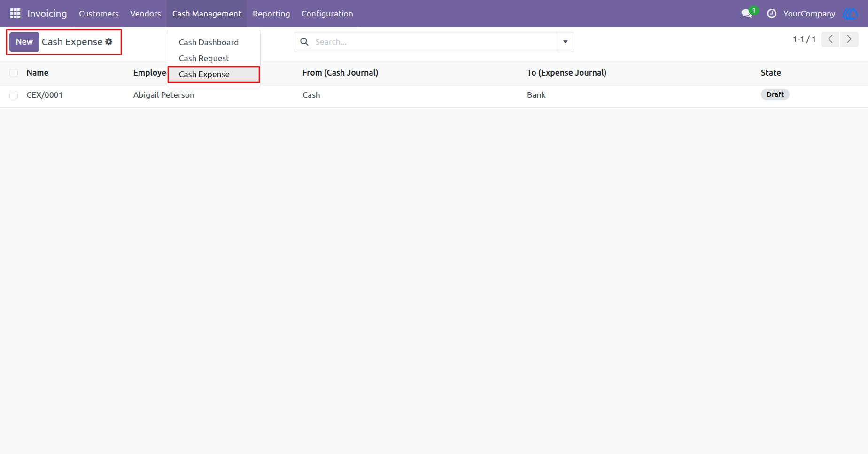
Task: Select Cash Expense menu entry
Action: (x=214, y=74)
